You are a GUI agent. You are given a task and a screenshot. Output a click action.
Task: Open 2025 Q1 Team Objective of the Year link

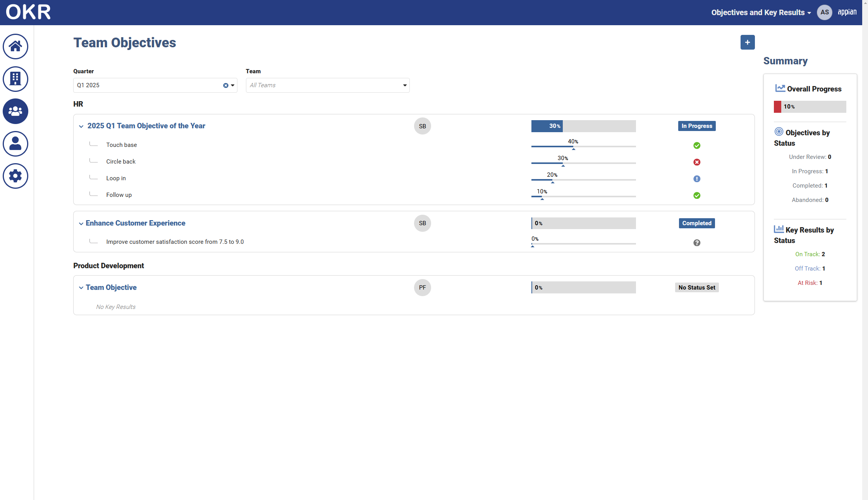[146, 126]
